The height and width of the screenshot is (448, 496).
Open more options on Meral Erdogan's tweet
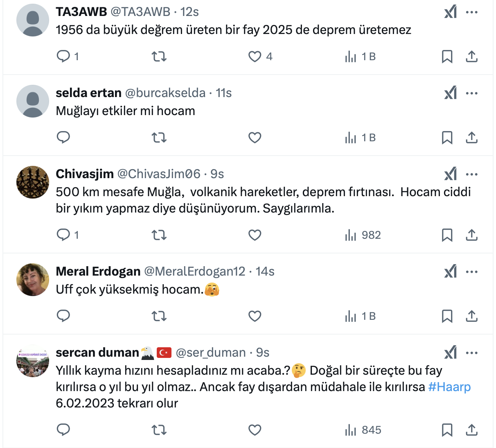pyautogui.click(x=472, y=272)
